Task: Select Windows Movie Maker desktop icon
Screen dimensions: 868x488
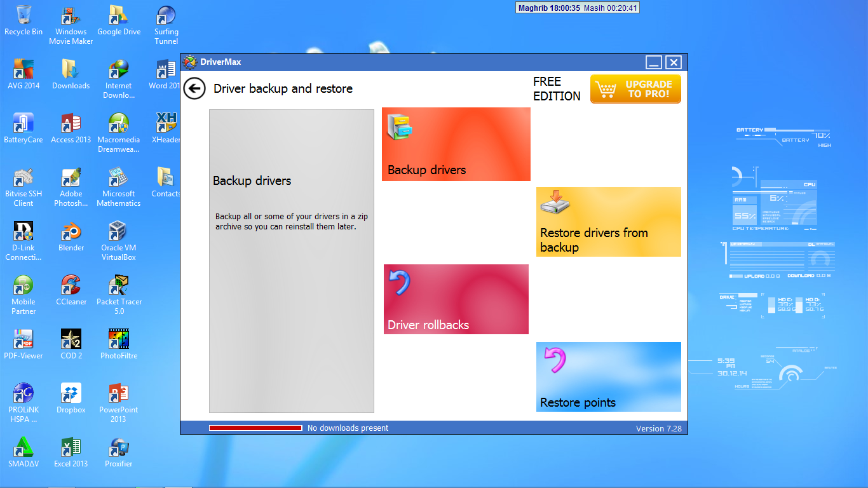Action: coord(71,25)
